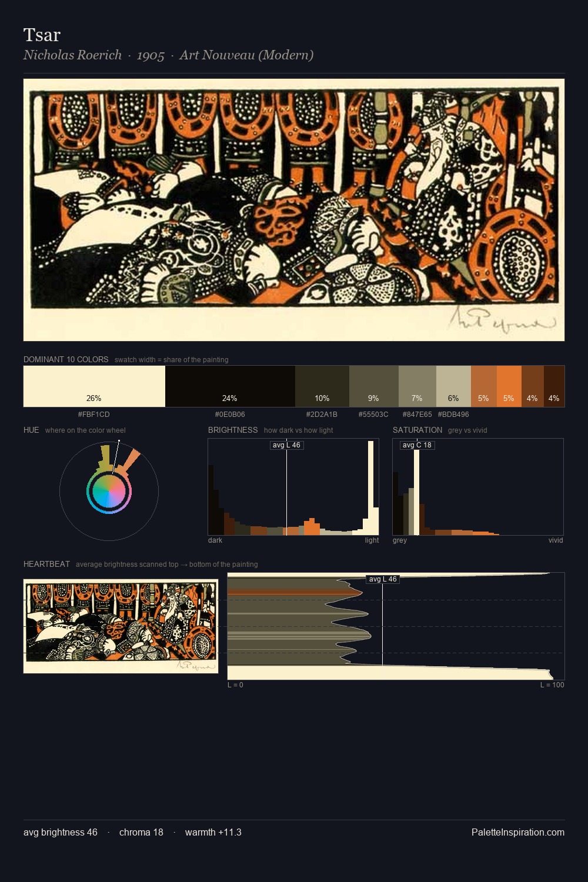Viewport: 588px width, 882px height.
Task: Click the '#847E65' hex code label
Action: [417, 414]
